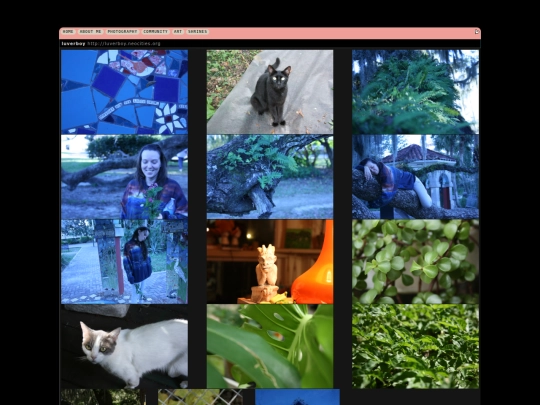The height and width of the screenshot is (405, 540).
Task: Open the SHRINES menu item
Action: pos(198,31)
